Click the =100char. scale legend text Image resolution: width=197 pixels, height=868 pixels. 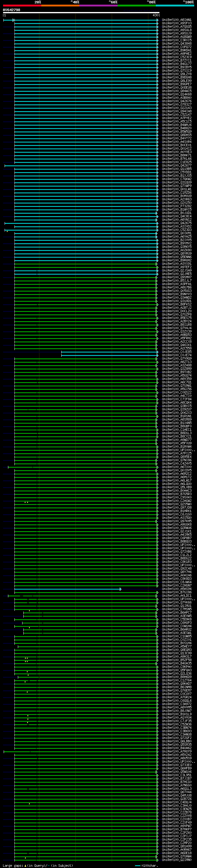click(149, 865)
